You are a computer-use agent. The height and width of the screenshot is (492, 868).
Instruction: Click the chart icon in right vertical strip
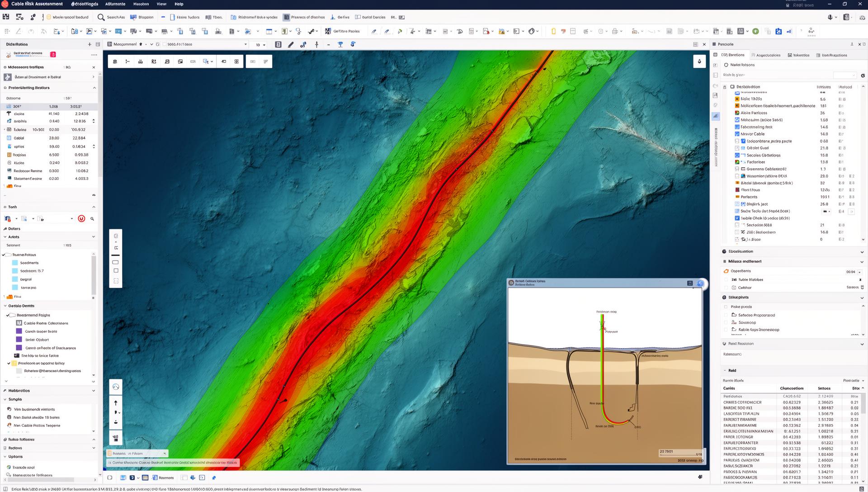[715, 116]
